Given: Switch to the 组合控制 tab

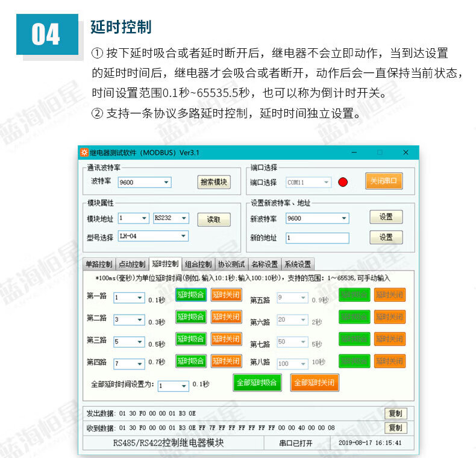Looking at the screenshot, I should [x=198, y=264].
